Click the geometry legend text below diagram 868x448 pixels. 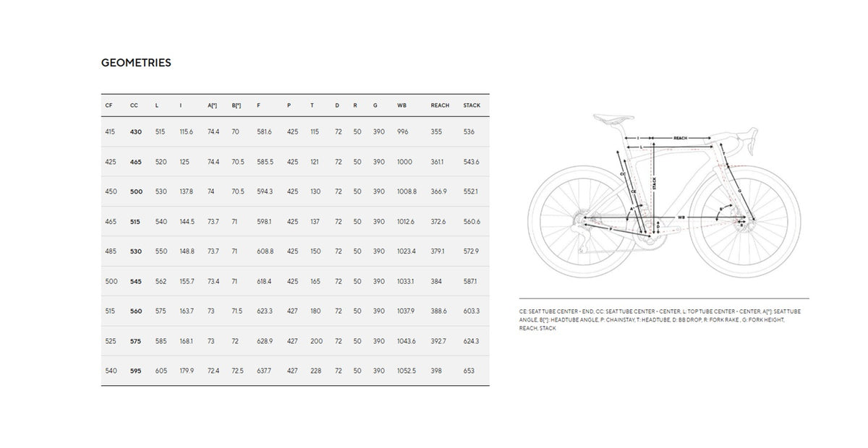click(660, 319)
